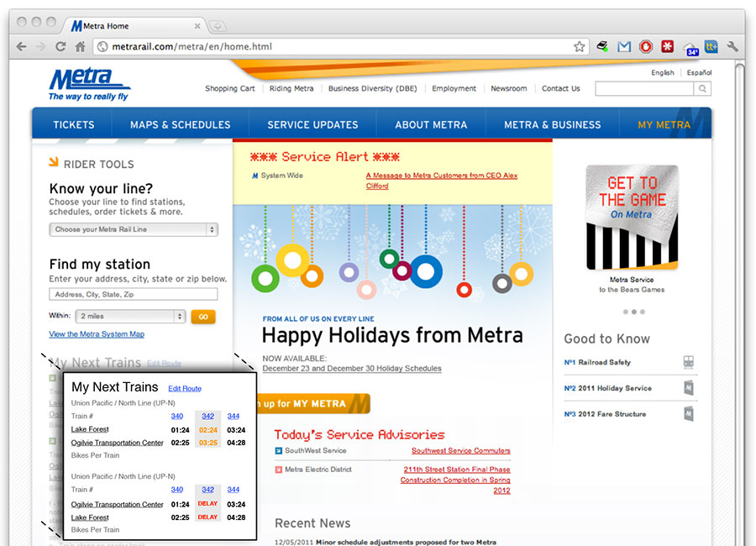
Task: Focus the Metra site search box
Action: pos(644,89)
